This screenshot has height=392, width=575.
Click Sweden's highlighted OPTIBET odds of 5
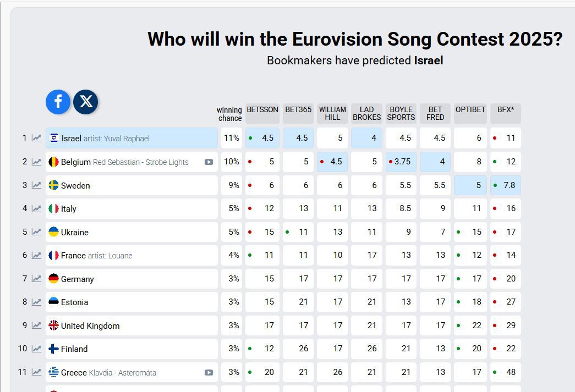click(x=471, y=185)
